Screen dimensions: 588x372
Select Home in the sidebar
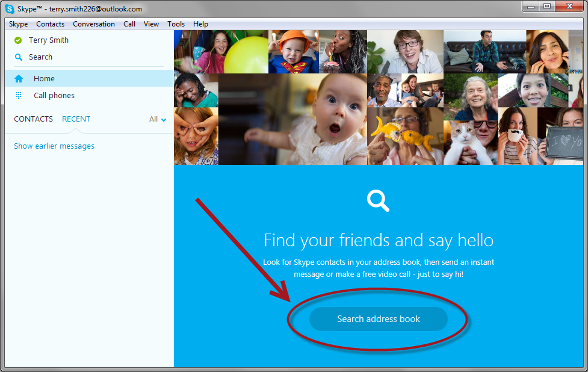89,78
